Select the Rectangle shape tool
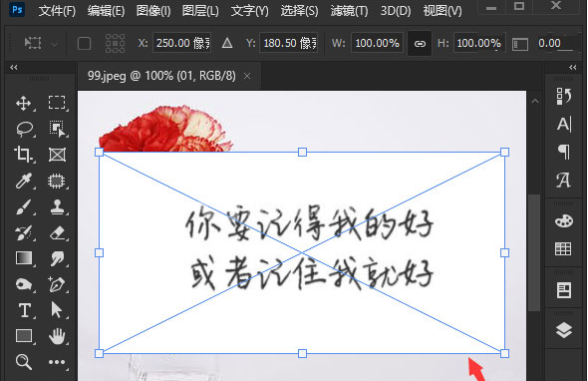The image size is (588, 381). pyautogui.click(x=24, y=335)
